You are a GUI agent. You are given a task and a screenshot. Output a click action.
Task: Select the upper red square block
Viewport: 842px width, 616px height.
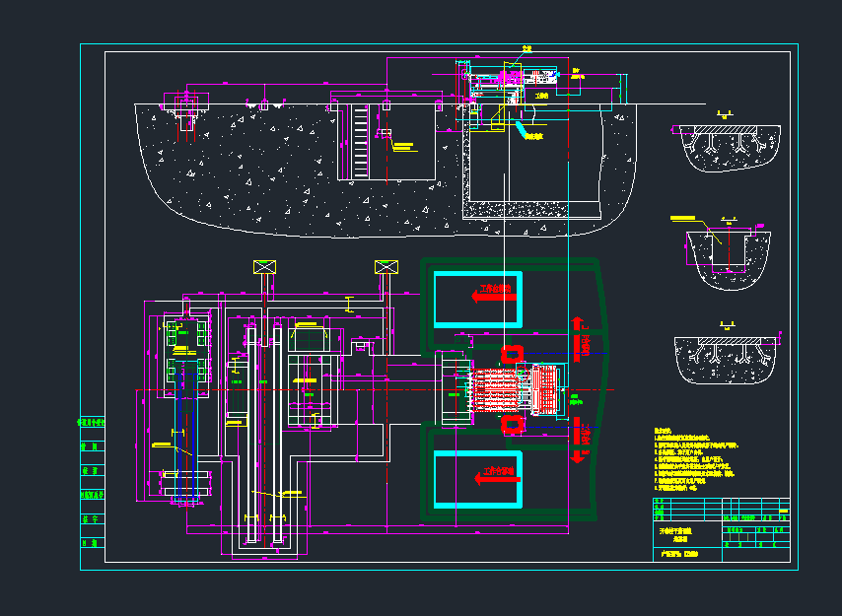coord(512,353)
